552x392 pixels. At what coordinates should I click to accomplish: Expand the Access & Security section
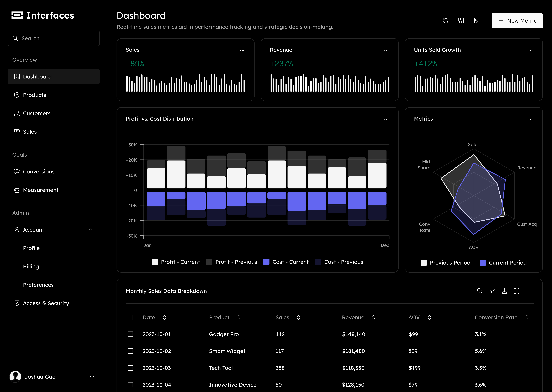pyautogui.click(x=90, y=303)
